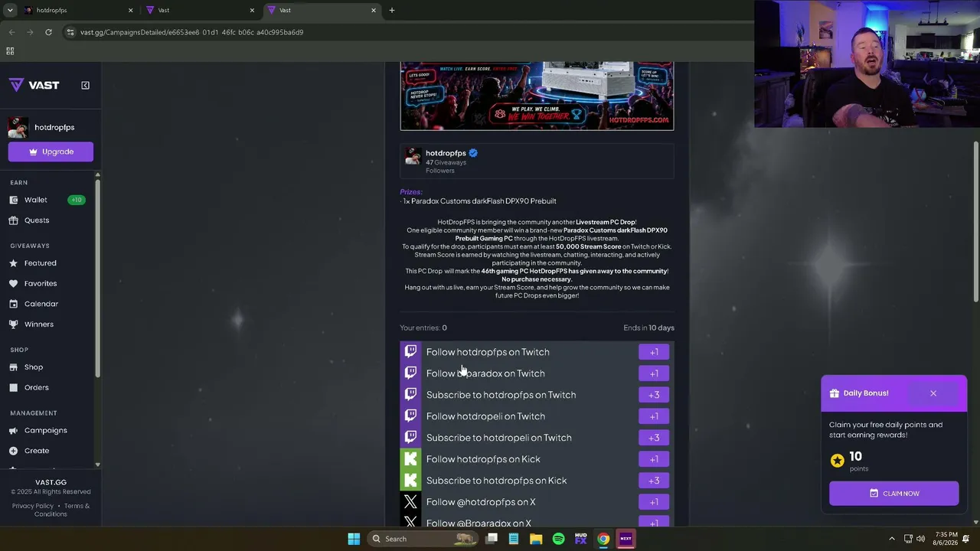The height and width of the screenshot is (551, 980).
Task: Click +1 for Follow hotdropfps on Twitch
Action: pos(654,352)
